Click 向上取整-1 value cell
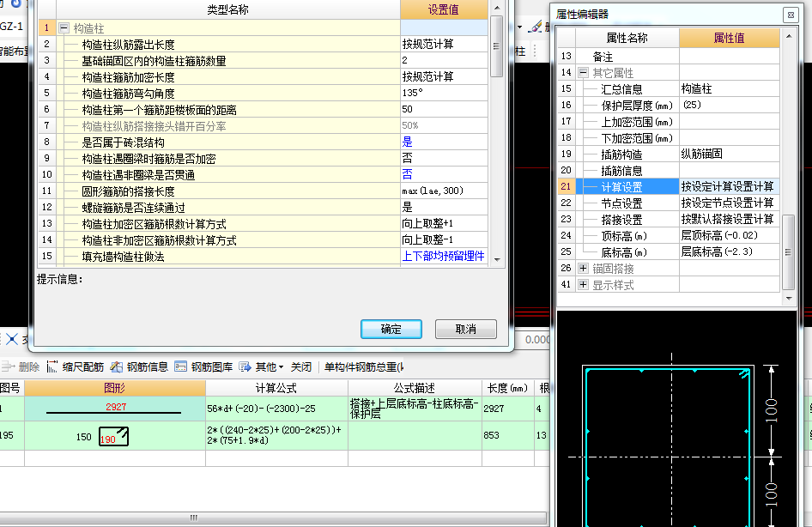This screenshot has height=527, width=812. tap(444, 240)
